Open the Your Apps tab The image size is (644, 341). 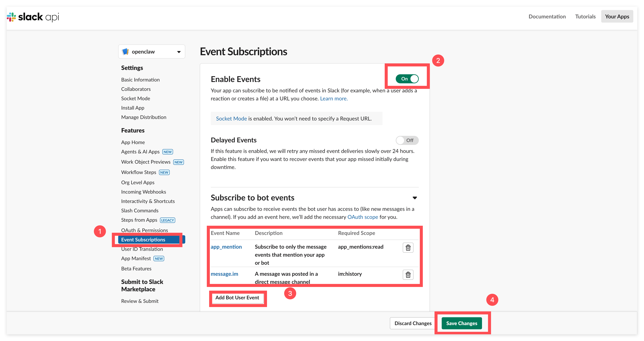[617, 17]
